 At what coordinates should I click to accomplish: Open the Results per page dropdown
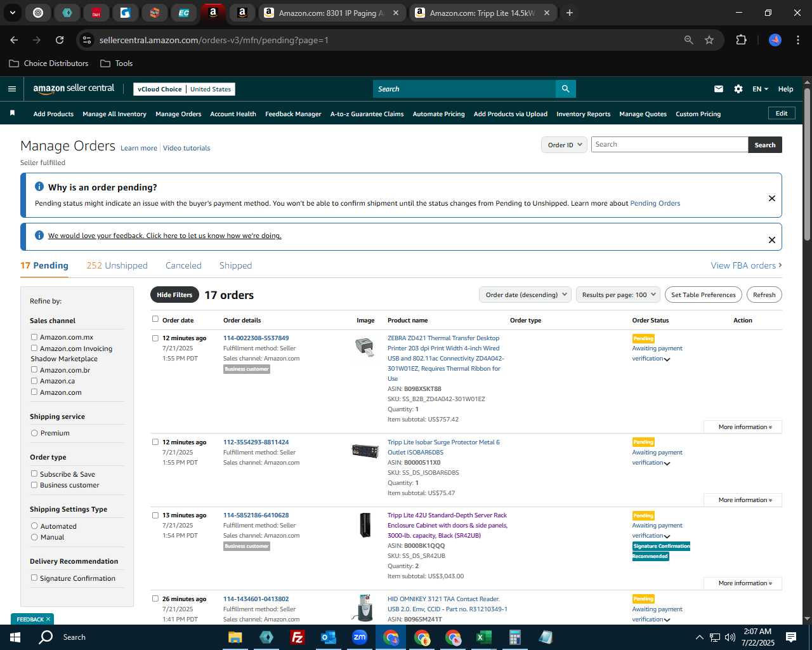(x=619, y=295)
